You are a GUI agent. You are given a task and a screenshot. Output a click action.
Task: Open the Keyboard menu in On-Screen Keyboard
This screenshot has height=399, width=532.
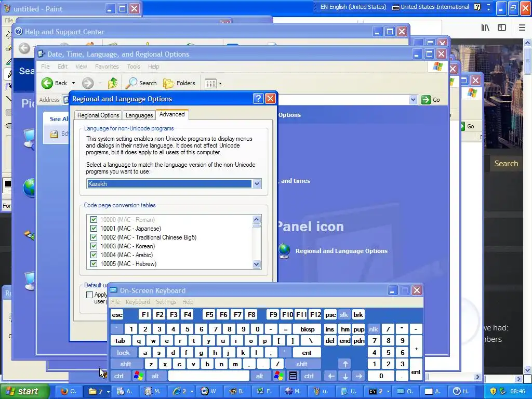(x=137, y=302)
